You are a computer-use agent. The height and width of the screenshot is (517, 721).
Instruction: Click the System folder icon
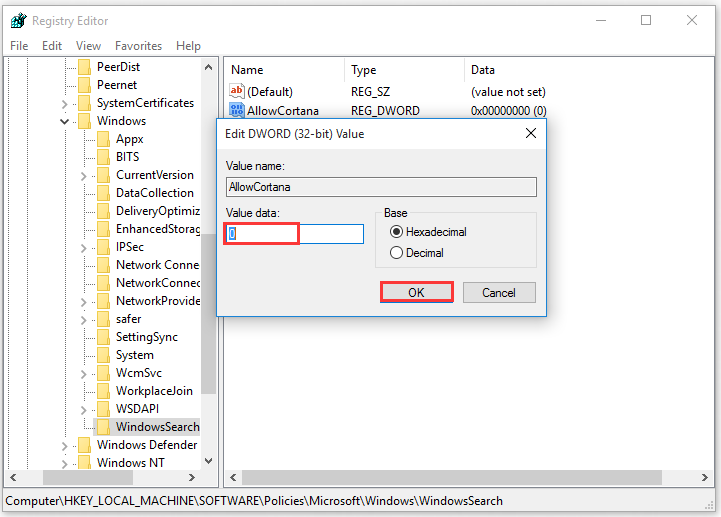103,355
